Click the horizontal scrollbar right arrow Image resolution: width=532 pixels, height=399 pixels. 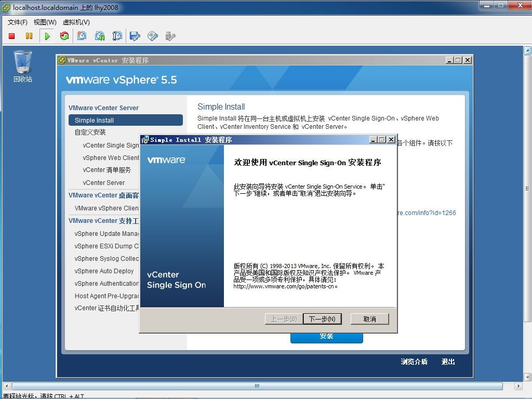pyautogui.click(x=518, y=386)
